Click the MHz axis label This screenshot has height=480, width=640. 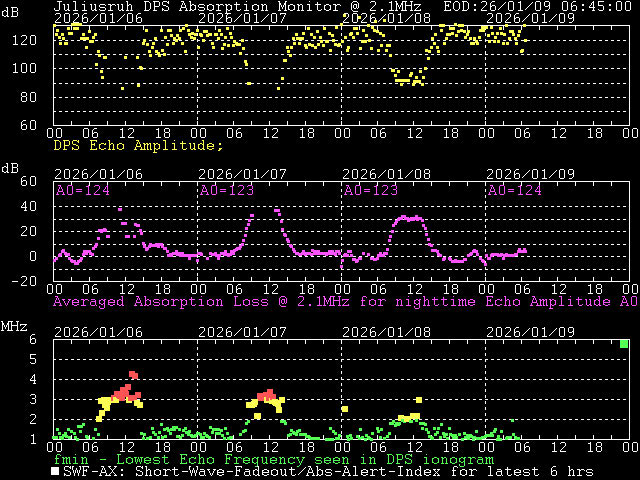pyautogui.click(x=14, y=327)
